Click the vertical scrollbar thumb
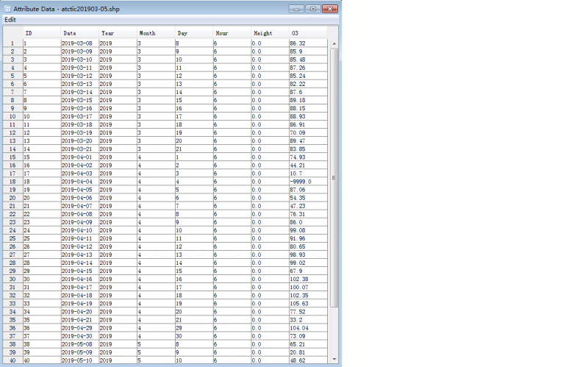Screen dimensions: 588x367 [x=334, y=177]
